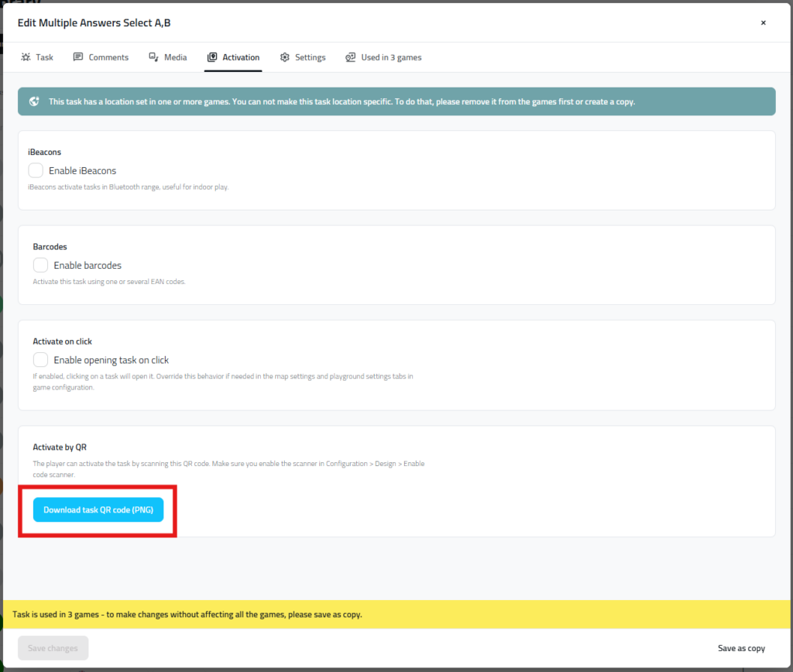The height and width of the screenshot is (672, 793).
Task: Enable the iBeacons checkbox
Action: pos(36,170)
